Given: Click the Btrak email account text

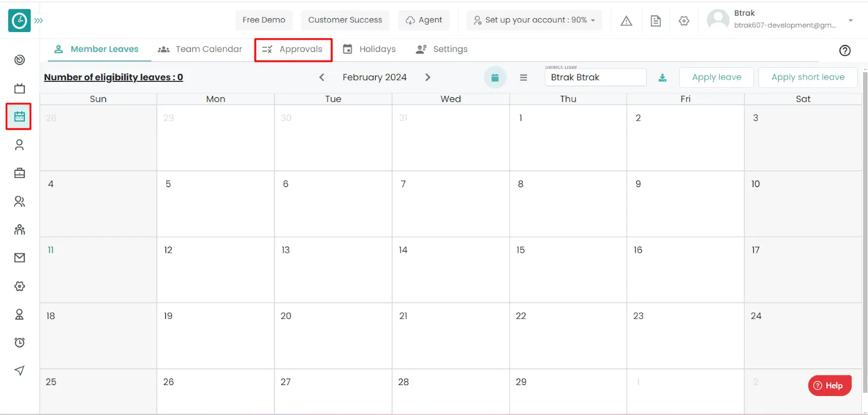Looking at the screenshot, I should (785, 25).
